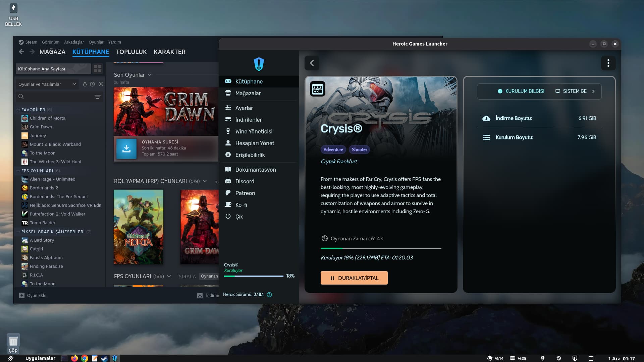This screenshot has height=362, width=644.
Task: Click the Steam library filter icon
Action: 98,97
